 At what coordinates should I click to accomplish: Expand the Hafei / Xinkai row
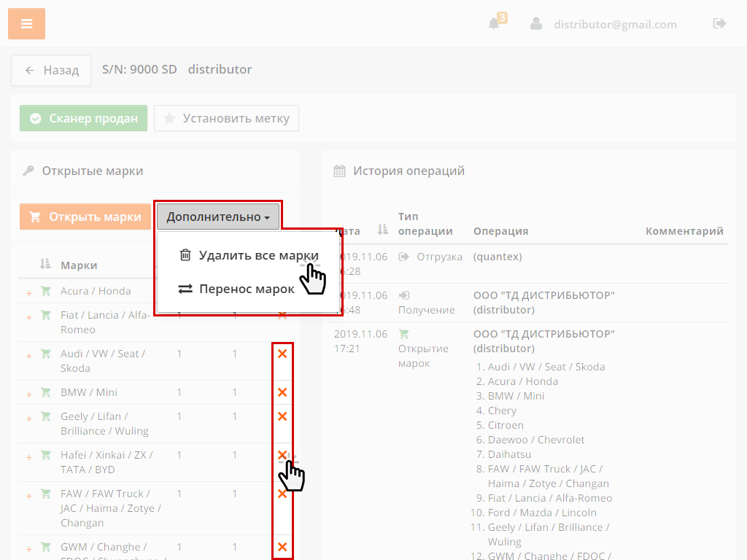[29, 456]
